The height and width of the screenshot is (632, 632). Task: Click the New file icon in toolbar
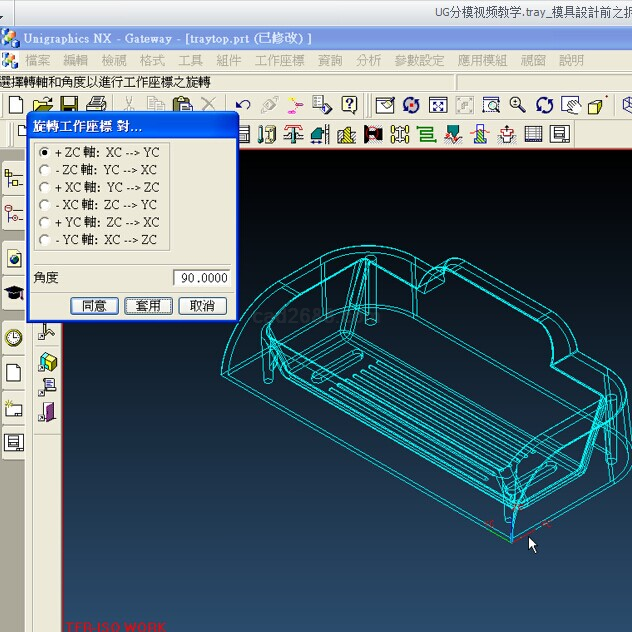point(15,105)
